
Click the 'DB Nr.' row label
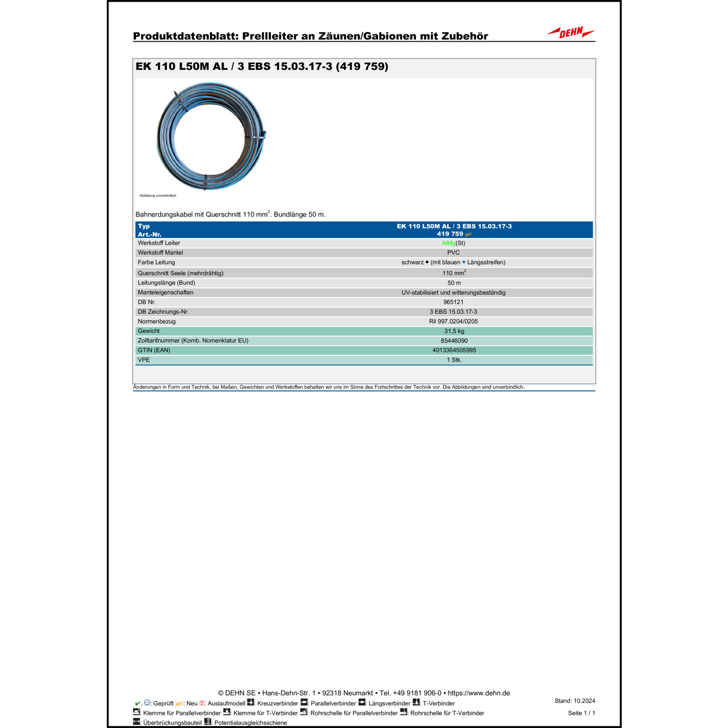point(147,302)
